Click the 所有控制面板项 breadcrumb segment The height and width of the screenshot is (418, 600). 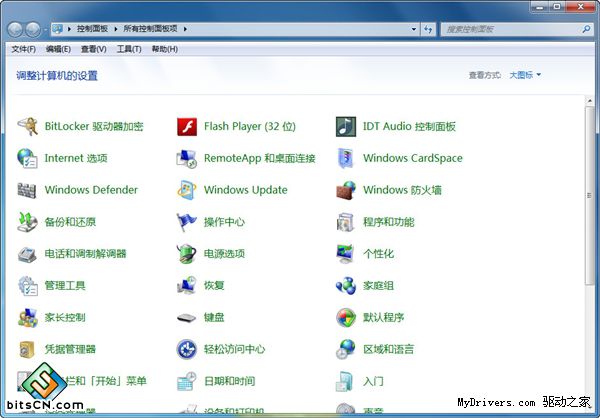pos(150,29)
